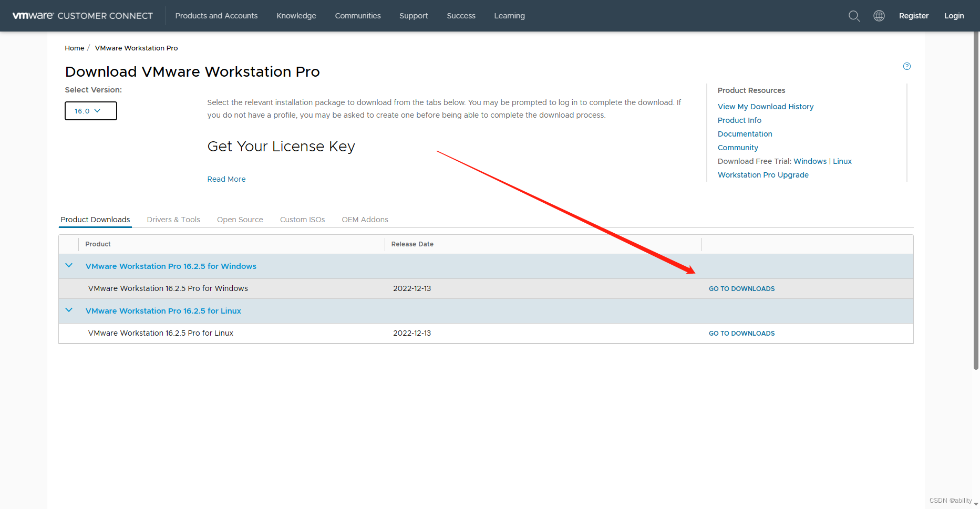Open the Knowledge menu
Image resolution: width=980 pixels, height=509 pixels.
(x=296, y=16)
